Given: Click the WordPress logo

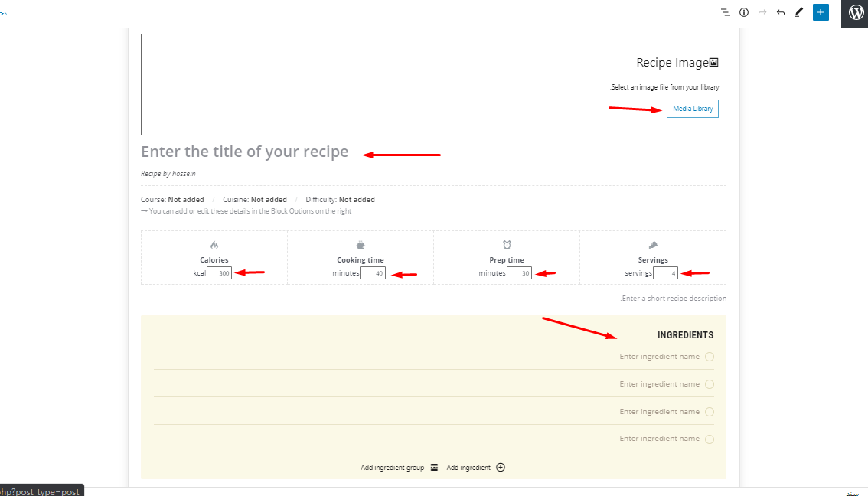Looking at the screenshot, I should [855, 13].
